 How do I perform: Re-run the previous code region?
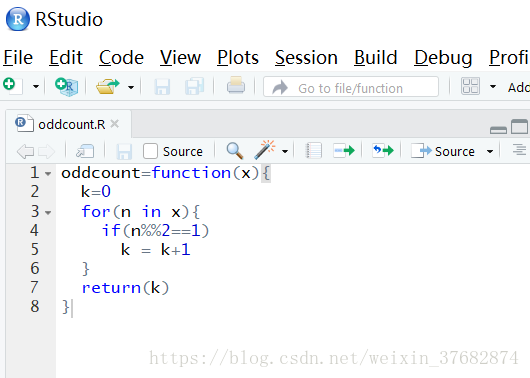point(383,150)
